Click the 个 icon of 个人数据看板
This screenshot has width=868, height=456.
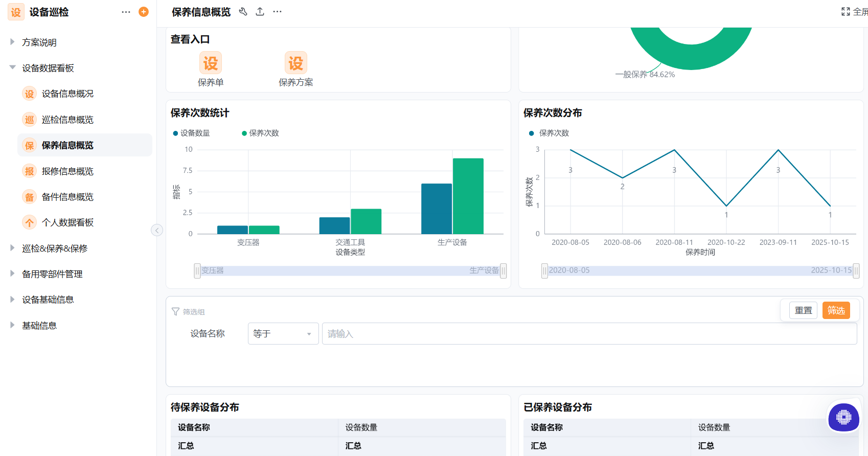tap(30, 222)
